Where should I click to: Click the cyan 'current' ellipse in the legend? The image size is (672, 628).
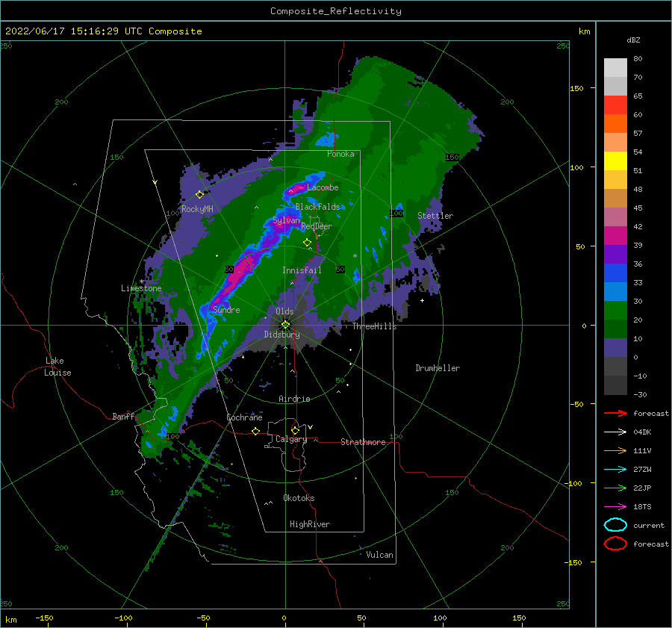coord(615,525)
